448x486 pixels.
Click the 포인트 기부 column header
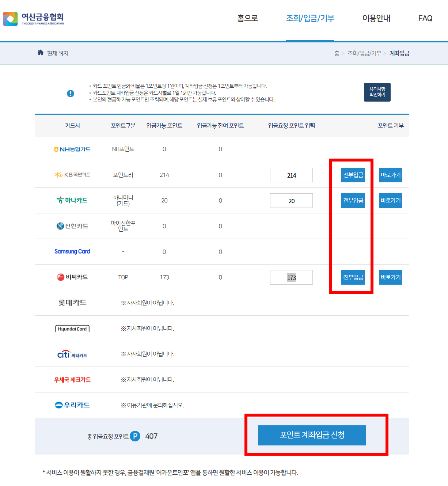391,126
